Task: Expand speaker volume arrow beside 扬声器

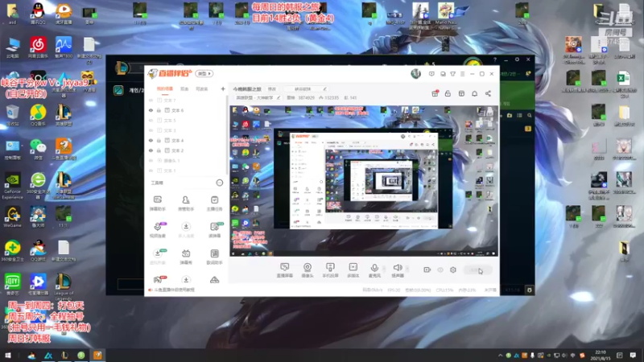Action: coord(407,269)
